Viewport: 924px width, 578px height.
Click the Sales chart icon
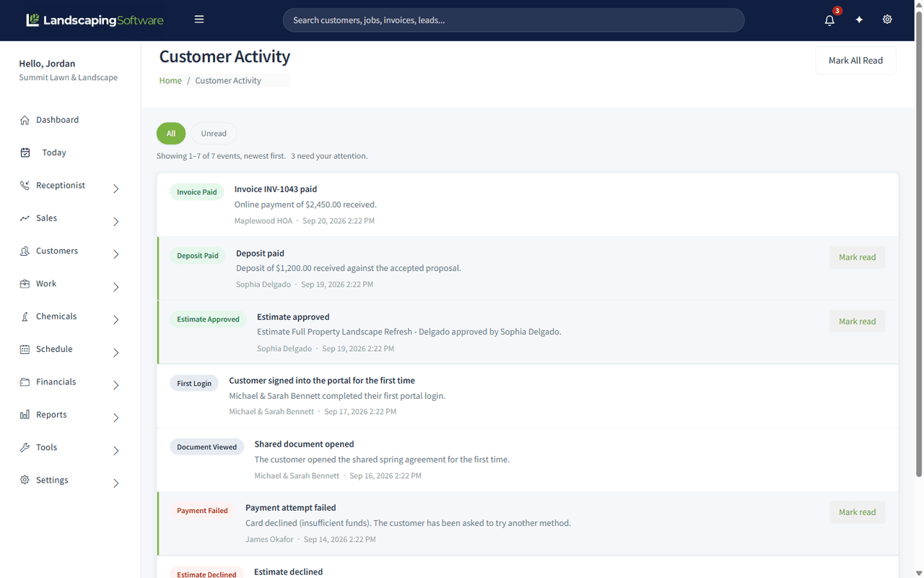point(25,218)
